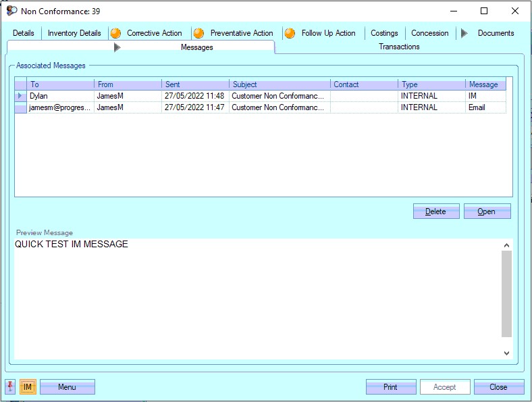Click the row selector arrow for Dylan
532x402 pixels.
[x=20, y=96]
